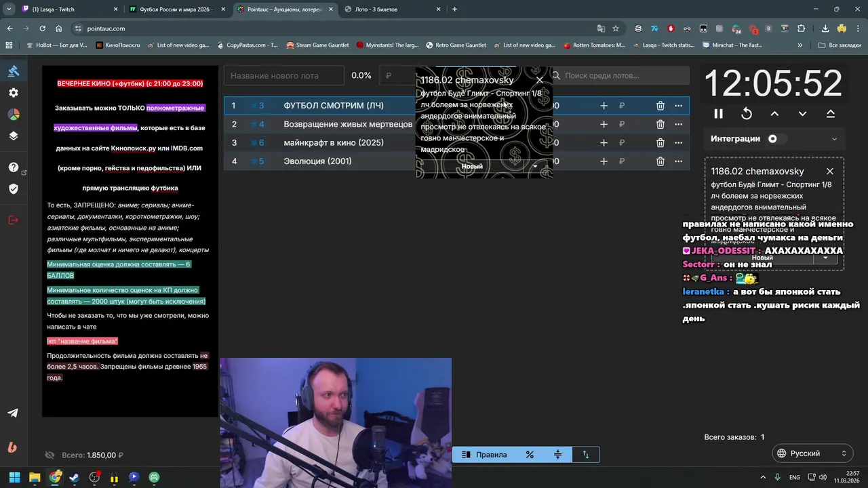Reload the pointauc.com page
The image size is (868, 488).
[42, 28]
